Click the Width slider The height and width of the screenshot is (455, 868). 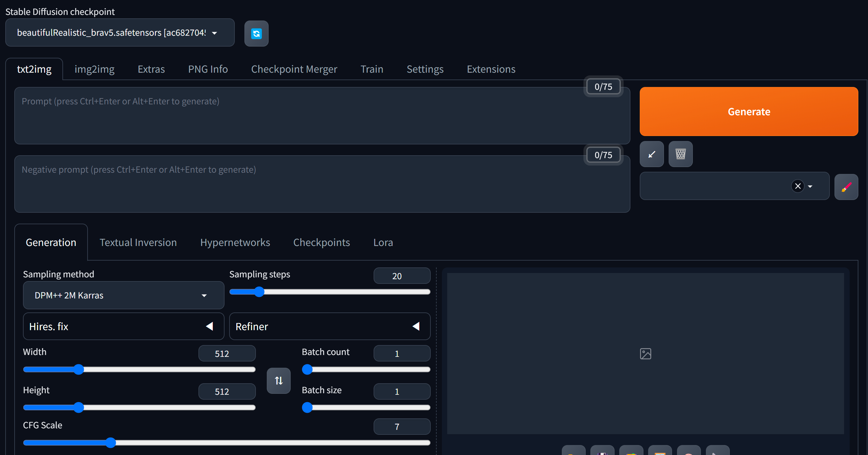139,369
